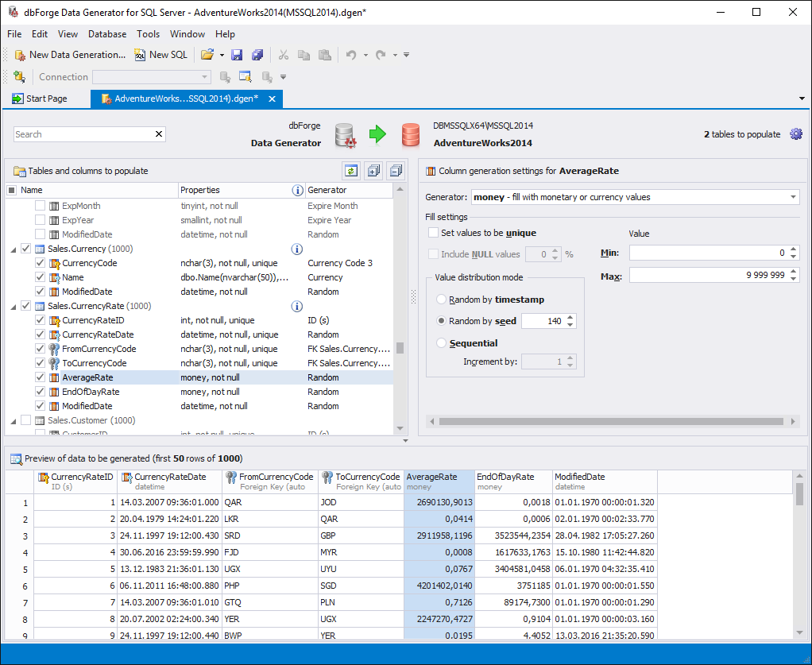Uncheck the AverageRate column checkbox
Screen dimensions: 812x665
click(40, 377)
